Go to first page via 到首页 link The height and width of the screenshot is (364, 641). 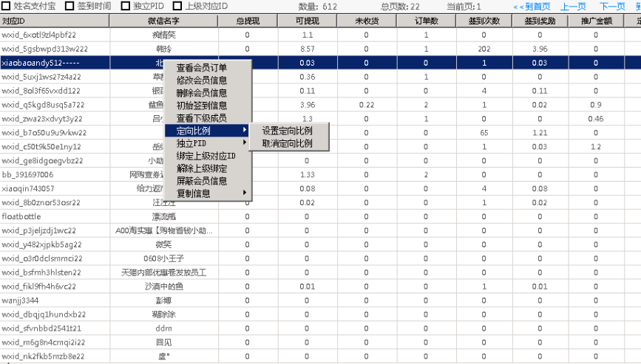pyautogui.click(x=532, y=7)
